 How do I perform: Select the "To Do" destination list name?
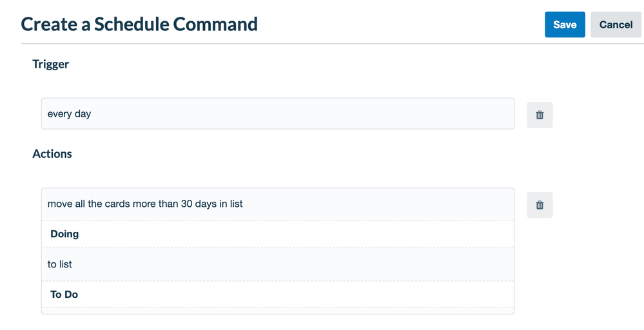(x=64, y=295)
